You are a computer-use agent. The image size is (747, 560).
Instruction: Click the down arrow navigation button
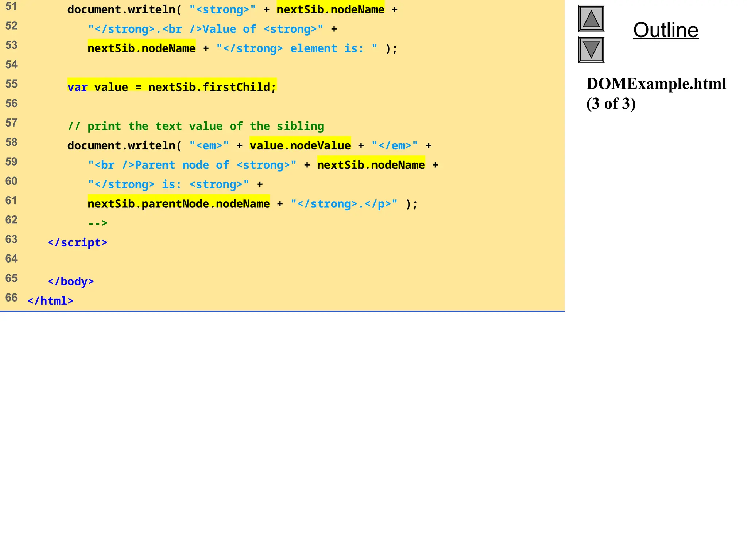pos(591,50)
